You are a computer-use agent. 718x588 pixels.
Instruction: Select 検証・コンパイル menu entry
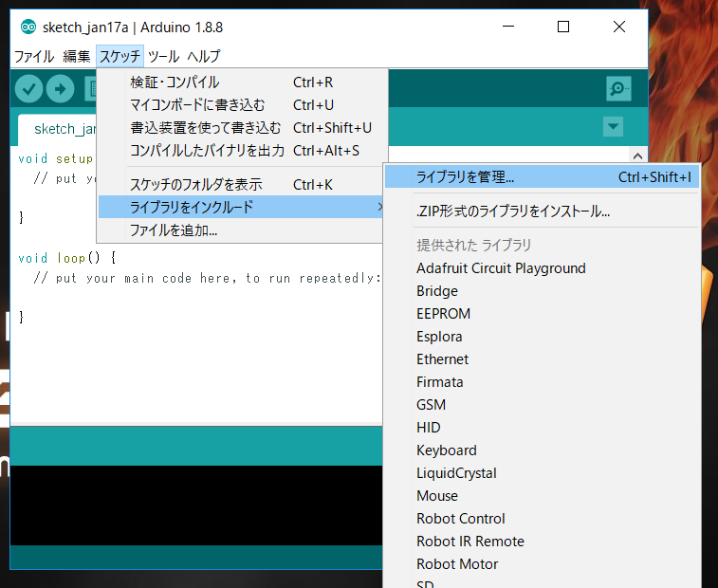click(242, 83)
